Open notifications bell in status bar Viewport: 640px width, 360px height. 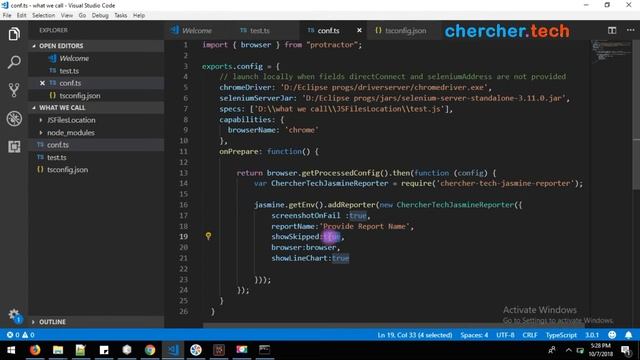coord(629,335)
